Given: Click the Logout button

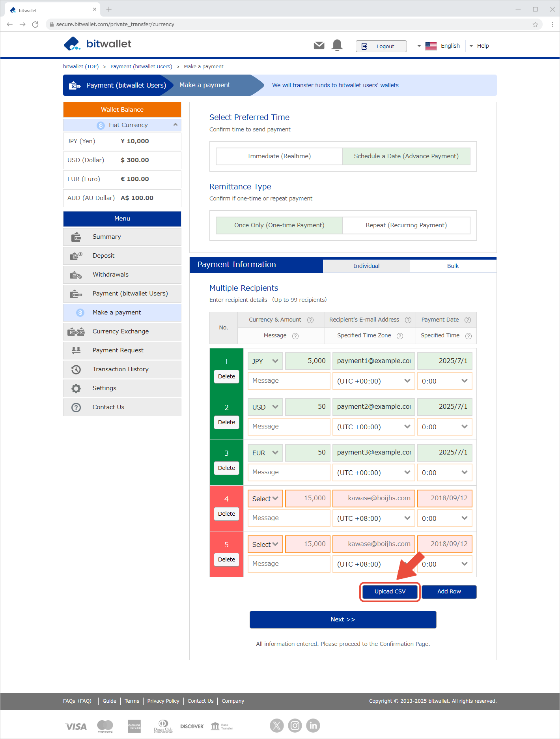Looking at the screenshot, I should [x=381, y=46].
